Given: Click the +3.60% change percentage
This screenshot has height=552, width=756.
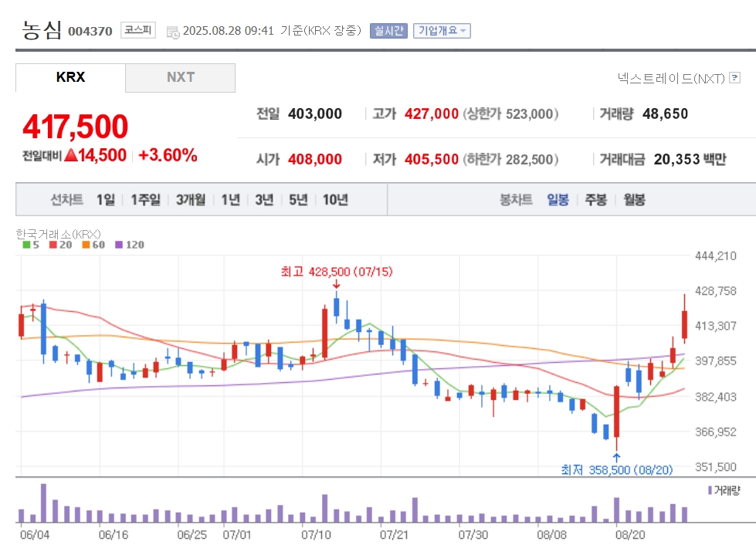Looking at the screenshot, I should click(x=168, y=155).
